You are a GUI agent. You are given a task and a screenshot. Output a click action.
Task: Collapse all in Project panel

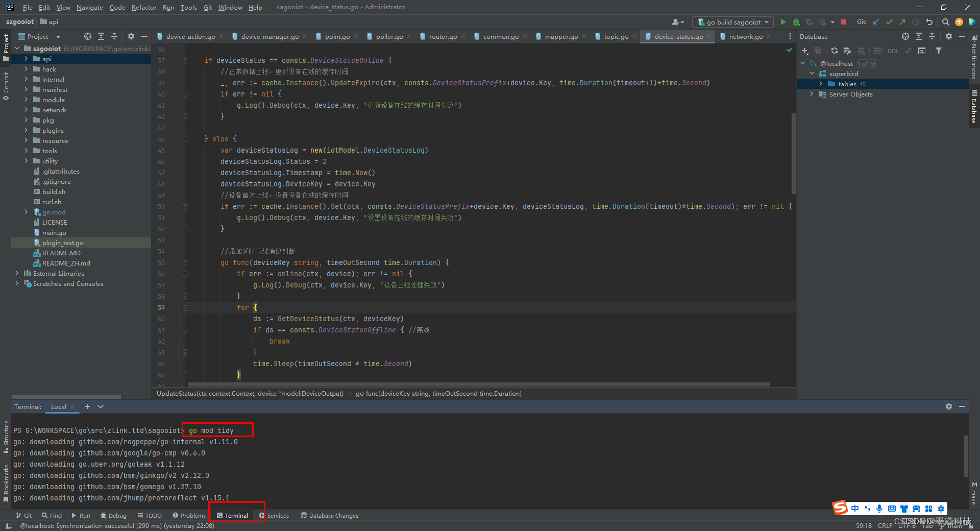coord(114,36)
